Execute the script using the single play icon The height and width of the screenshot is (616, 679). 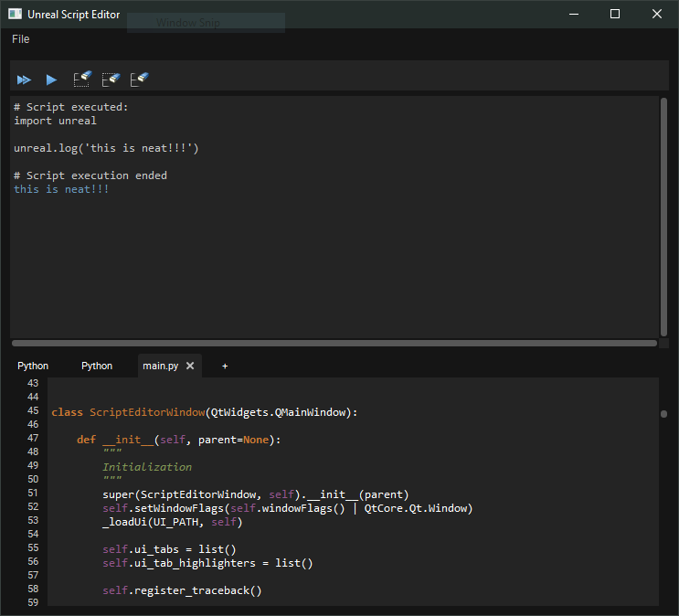tap(52, 80)
